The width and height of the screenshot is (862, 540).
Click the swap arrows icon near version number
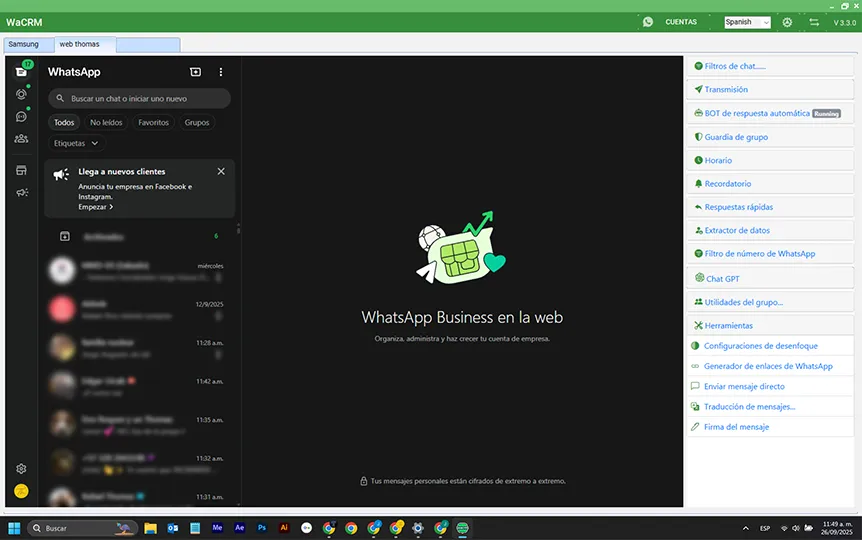click(x=814, y=22)
